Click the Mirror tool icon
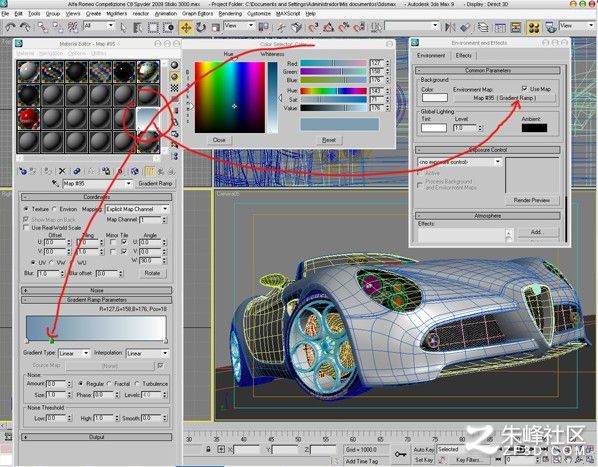 click(450, 27)
